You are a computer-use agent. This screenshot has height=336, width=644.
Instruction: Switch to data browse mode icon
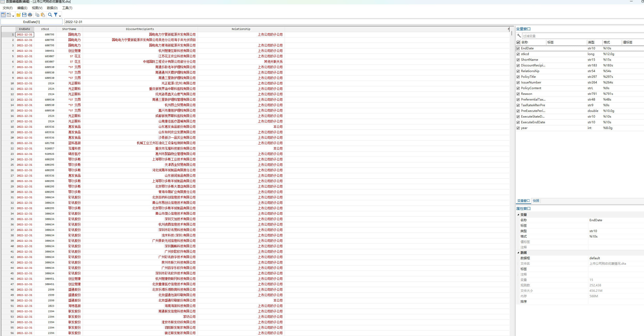pyautogui.click(x=9, y=15)
